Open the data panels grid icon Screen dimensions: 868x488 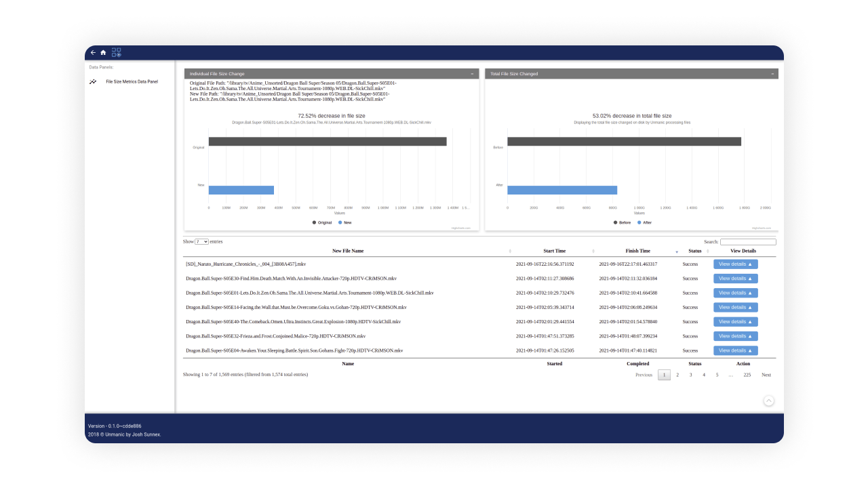[117, 52]
